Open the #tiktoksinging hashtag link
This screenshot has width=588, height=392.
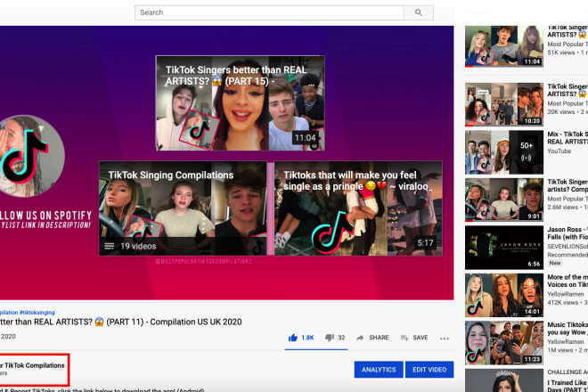(x=37, y=312)
